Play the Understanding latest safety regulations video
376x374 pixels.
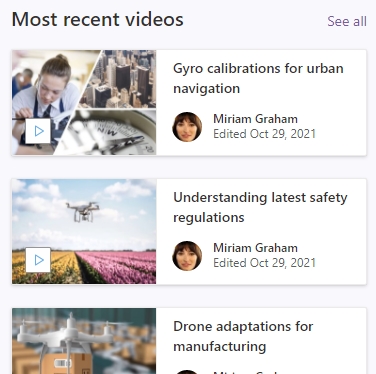38,260
